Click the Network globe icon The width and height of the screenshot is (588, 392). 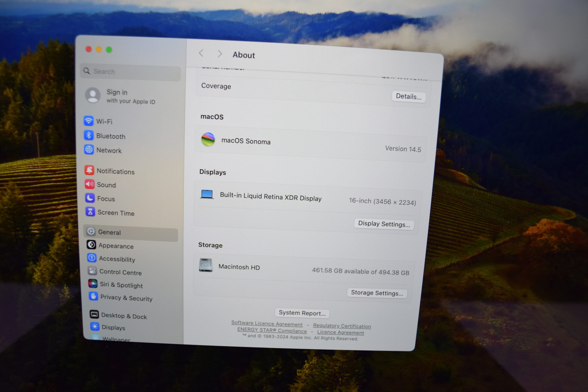pos(89,149)
